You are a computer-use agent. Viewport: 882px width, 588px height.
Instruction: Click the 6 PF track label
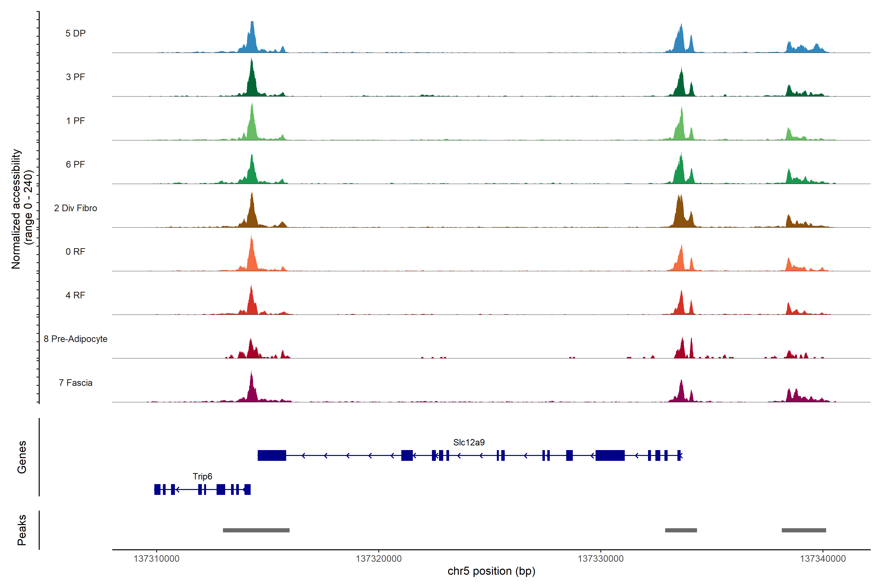pyautogui.click(x=75, y=165)
